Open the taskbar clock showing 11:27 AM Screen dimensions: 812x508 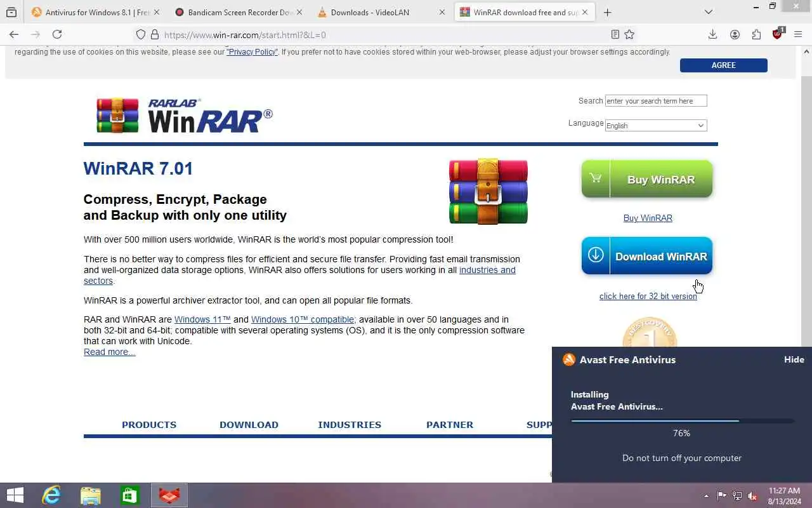pyautogui.click(x=784, y=496)
